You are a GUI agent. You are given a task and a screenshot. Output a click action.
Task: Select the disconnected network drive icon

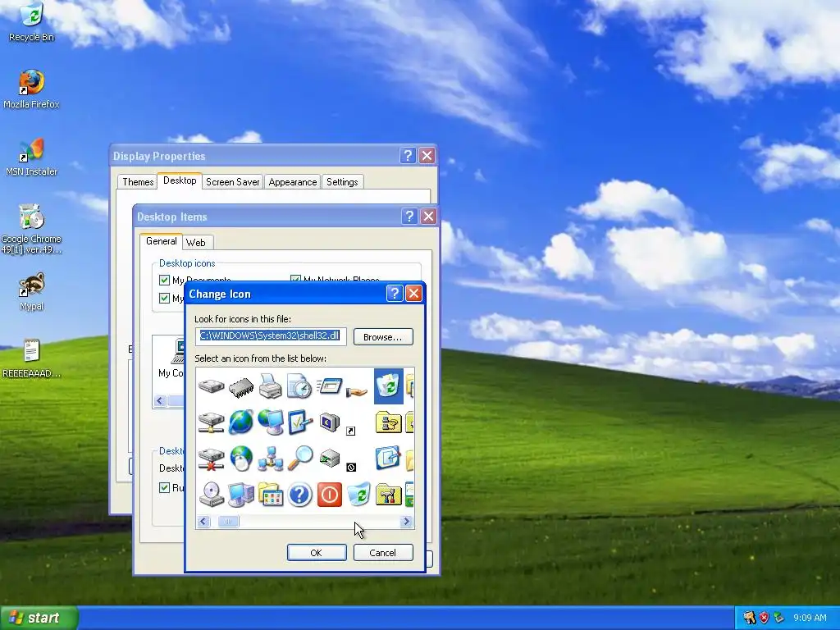pos(211,459)
